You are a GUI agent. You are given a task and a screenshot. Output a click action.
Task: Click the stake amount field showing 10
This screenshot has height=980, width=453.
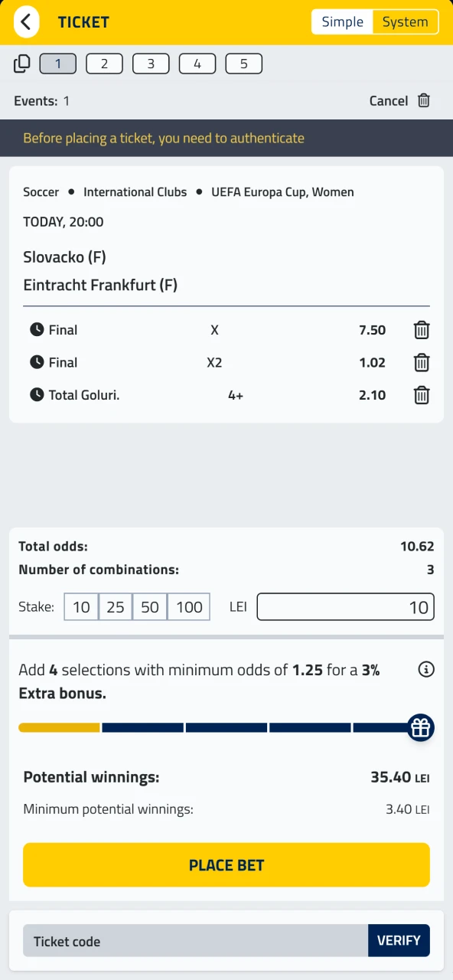tap(344, 606)
